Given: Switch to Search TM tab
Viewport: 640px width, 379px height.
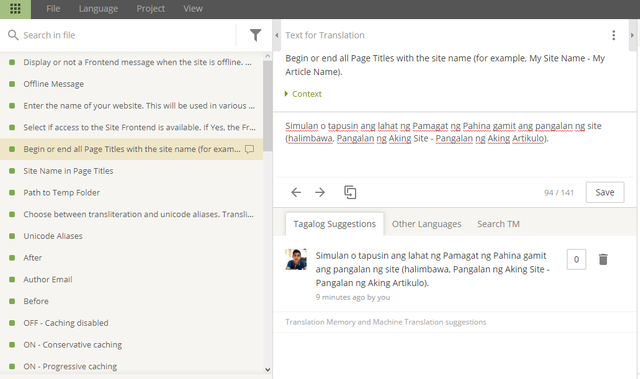Looking at the screenshot, I should pyautogui.click(x=498, y=224).
